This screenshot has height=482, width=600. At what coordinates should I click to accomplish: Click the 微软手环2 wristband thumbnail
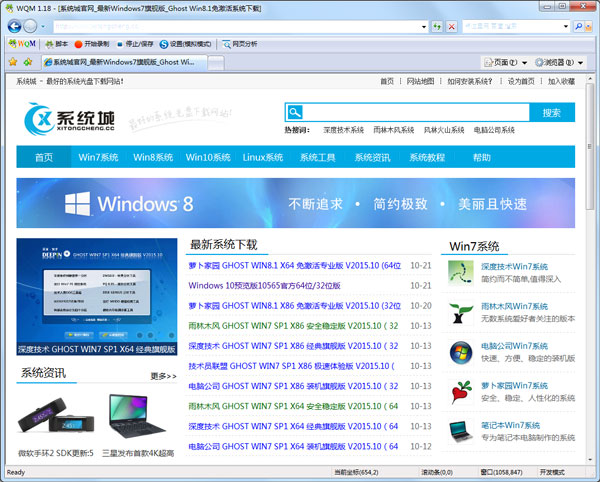(x=56, y=417)
